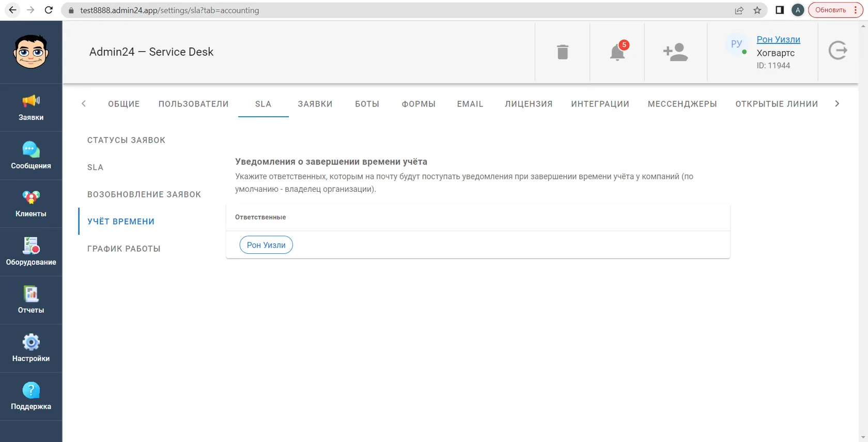Open ВОЗОБНОВЛЕНИЕ ЗАЯВОК subsection
This screenshot has width=868, height=442.
click(x=144, y=194)
